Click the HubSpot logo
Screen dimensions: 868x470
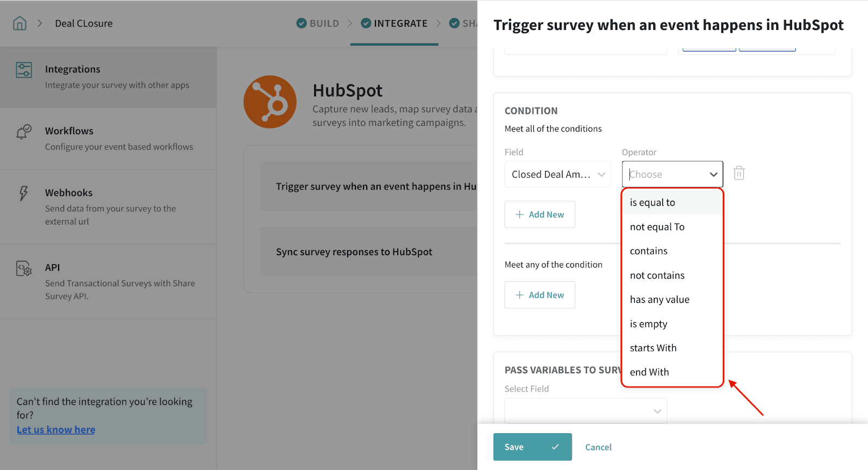coord(270,102)
